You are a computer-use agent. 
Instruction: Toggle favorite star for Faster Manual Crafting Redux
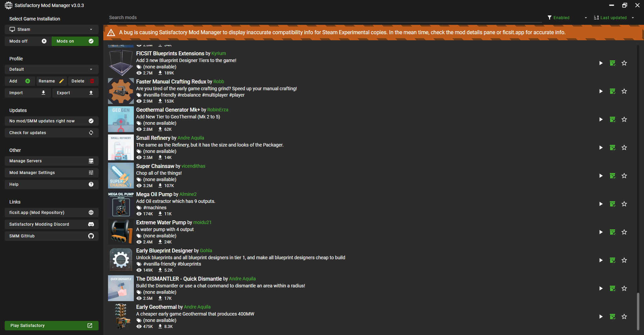point(624,91)
